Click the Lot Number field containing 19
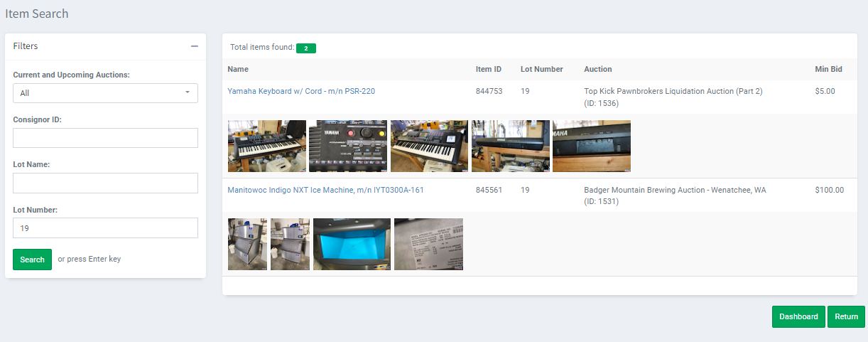This screenshot has height=342, width=868. click(105, 228)
